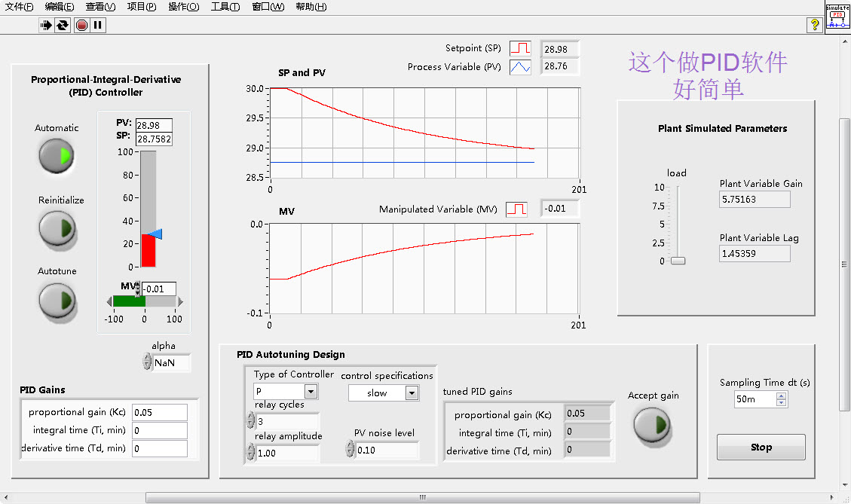Toggle the Autotune round button
The height and width of the screenshot is (504, 851).
pos(57,300)
